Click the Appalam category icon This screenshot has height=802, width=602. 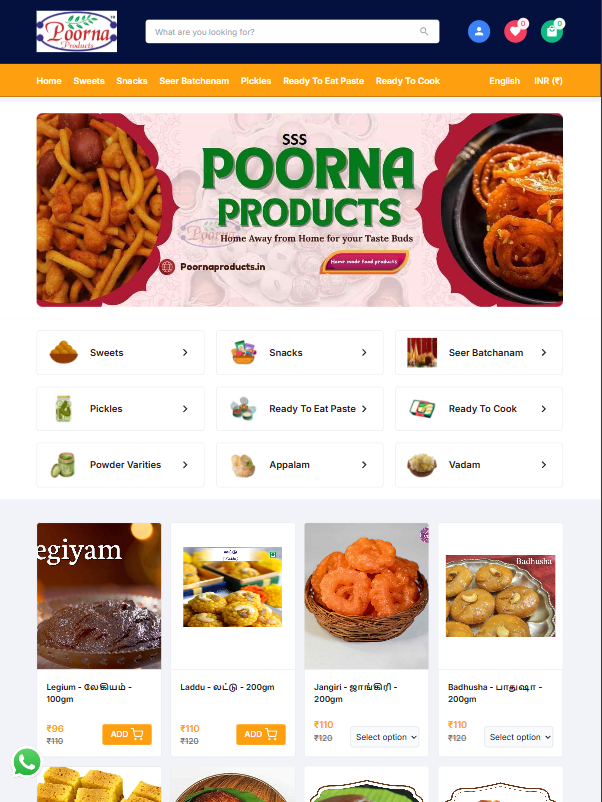click(x=243, y=464)
